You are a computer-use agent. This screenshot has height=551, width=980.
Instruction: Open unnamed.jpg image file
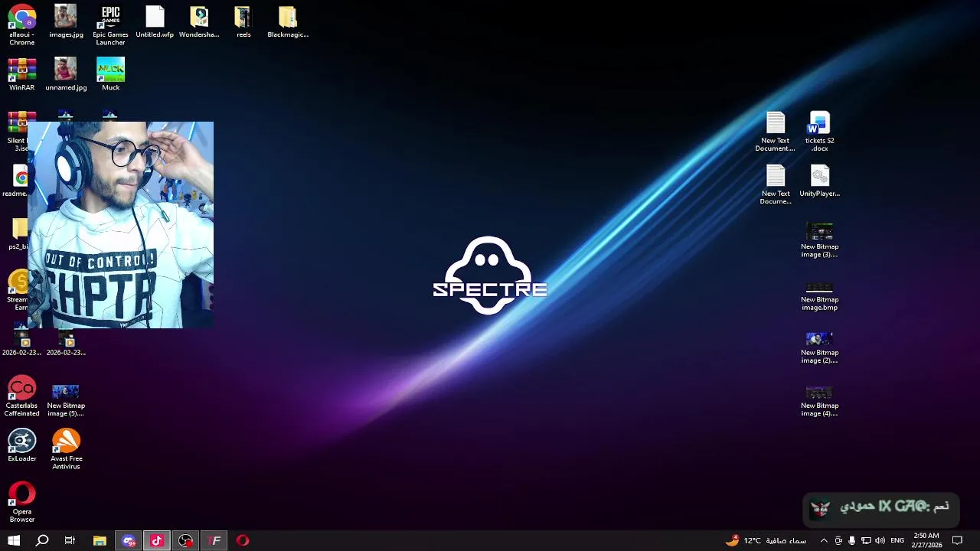[x=66, y=74]
